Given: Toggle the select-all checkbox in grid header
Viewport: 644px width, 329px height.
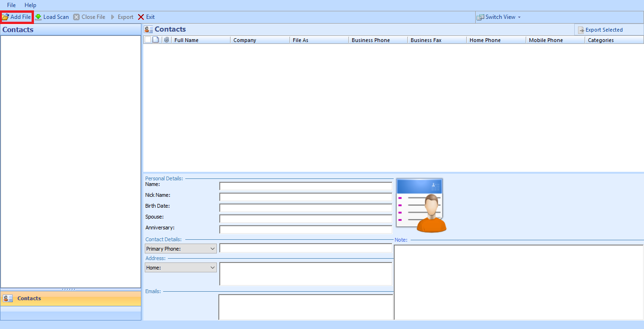Looking at the screenshot, I should pyautogui.click(x=148, y=40).
